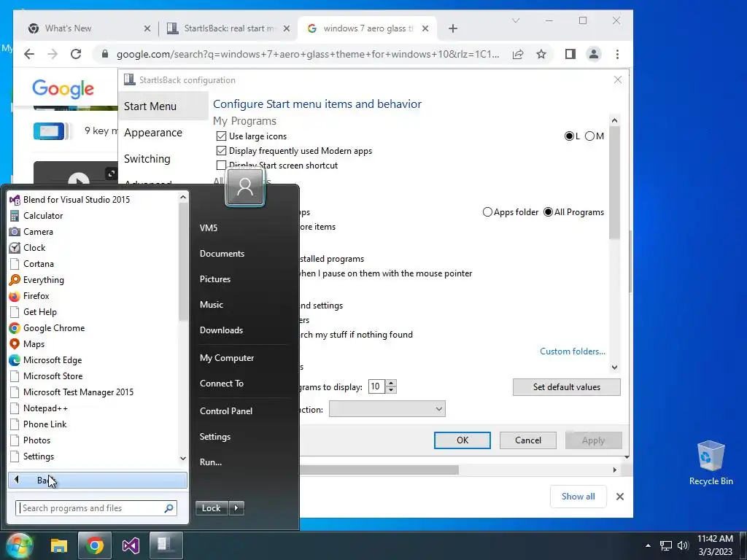Open Recycle Bin on desktop
This screenshot has height=560, width=747.
point(711,463)
